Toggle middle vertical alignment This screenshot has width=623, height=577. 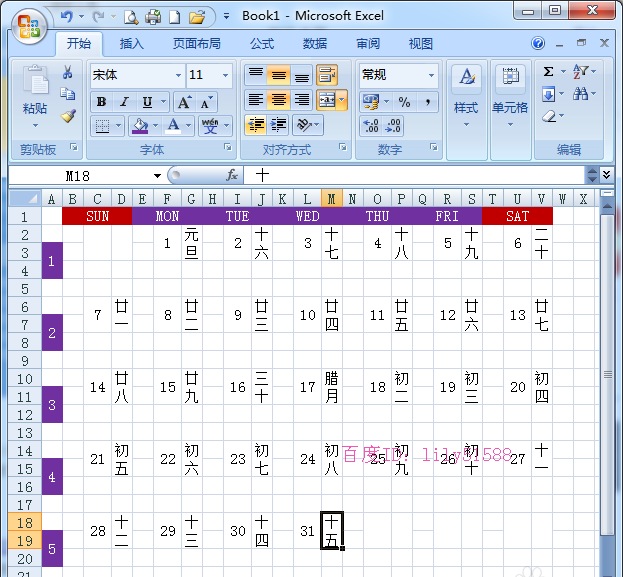point(279,74)
